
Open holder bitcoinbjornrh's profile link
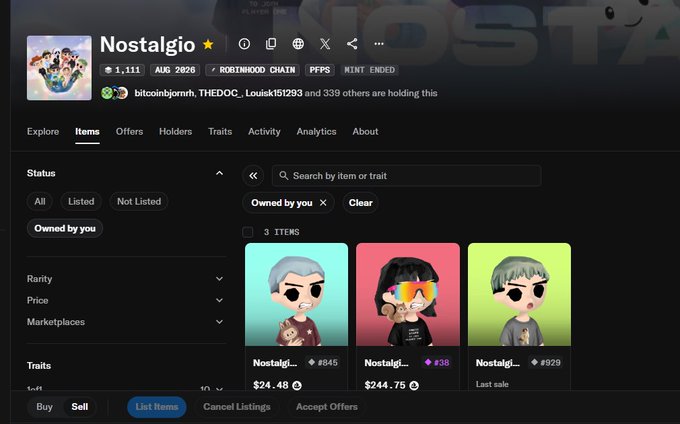click(x=164, y=93)
